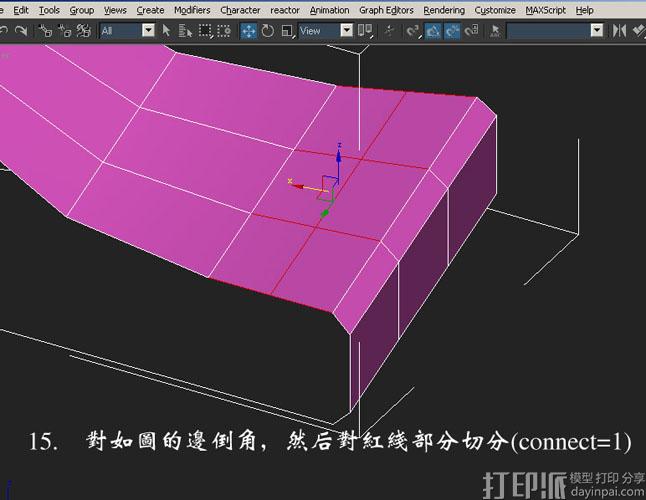Viewport: 646px width, 500px height.
Task: Toggle the Percent Snap button
Action: click(x=452, y=31)
